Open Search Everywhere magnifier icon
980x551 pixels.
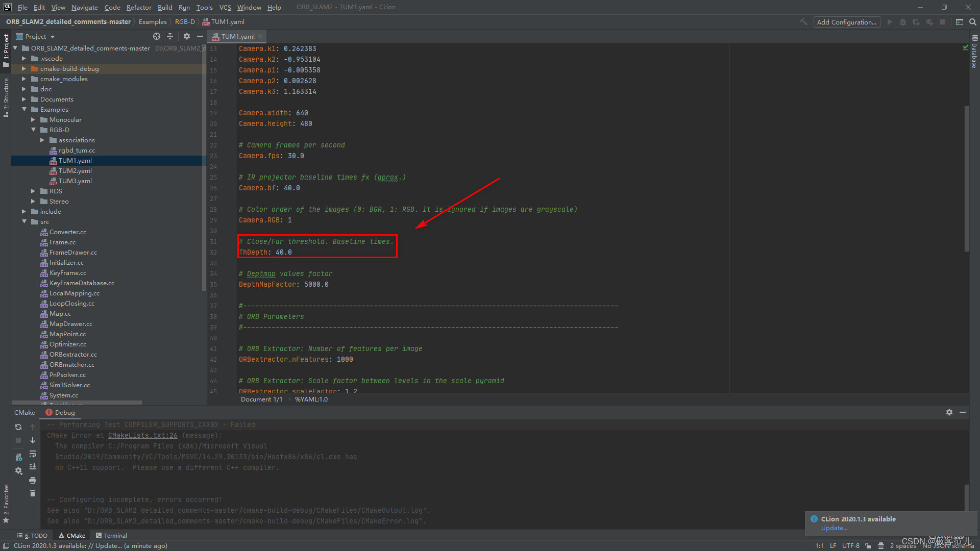973,22
